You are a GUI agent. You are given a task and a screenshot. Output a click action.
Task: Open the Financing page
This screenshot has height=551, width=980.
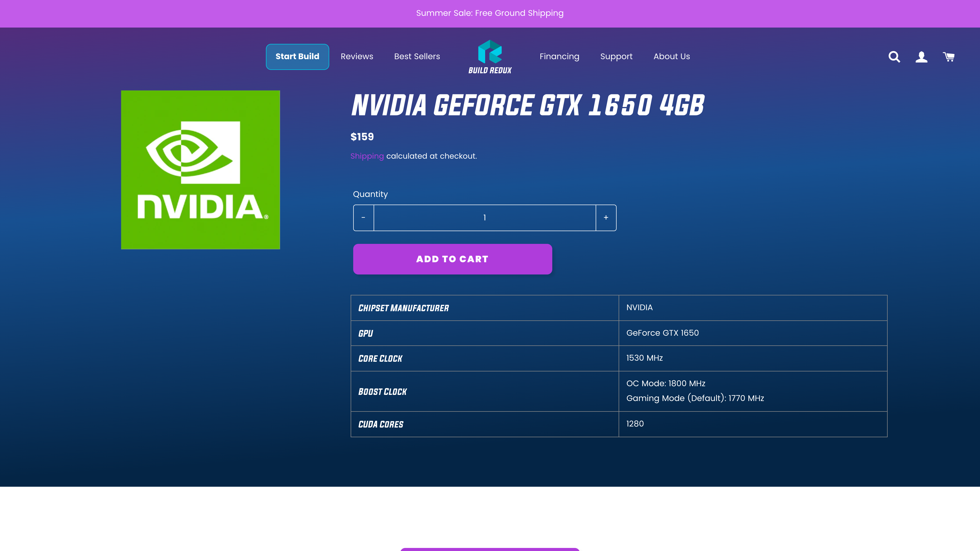[559, 56]
